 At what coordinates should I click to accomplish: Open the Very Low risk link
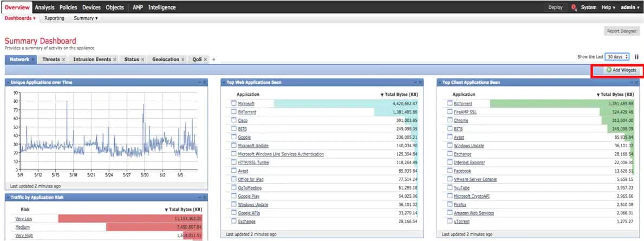pyautogui.click(x=24, y=219)
